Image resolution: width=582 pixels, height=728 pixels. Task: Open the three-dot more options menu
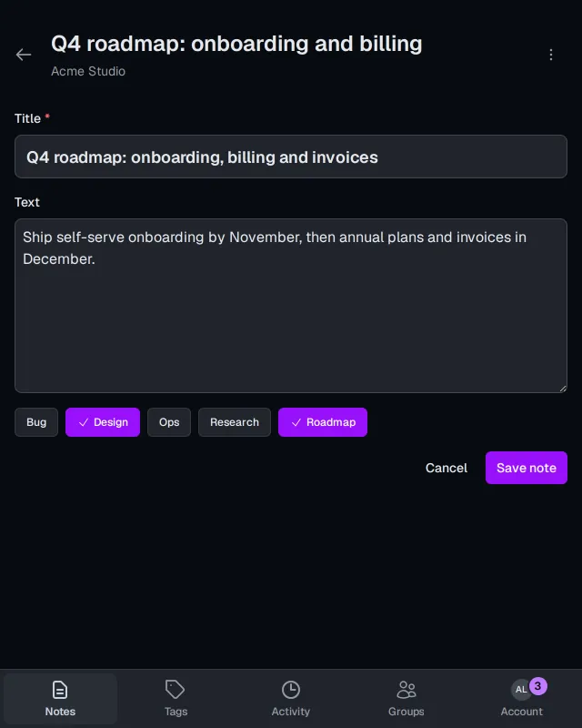tap(551, 55)
